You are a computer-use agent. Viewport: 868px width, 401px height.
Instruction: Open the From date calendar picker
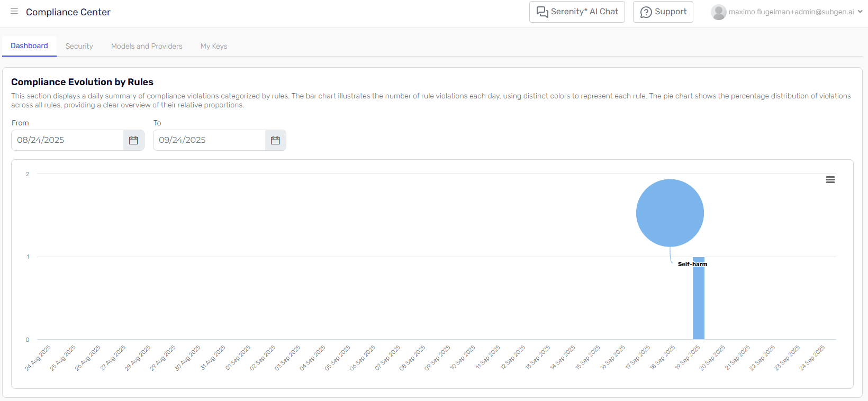[x=133, y=140]
